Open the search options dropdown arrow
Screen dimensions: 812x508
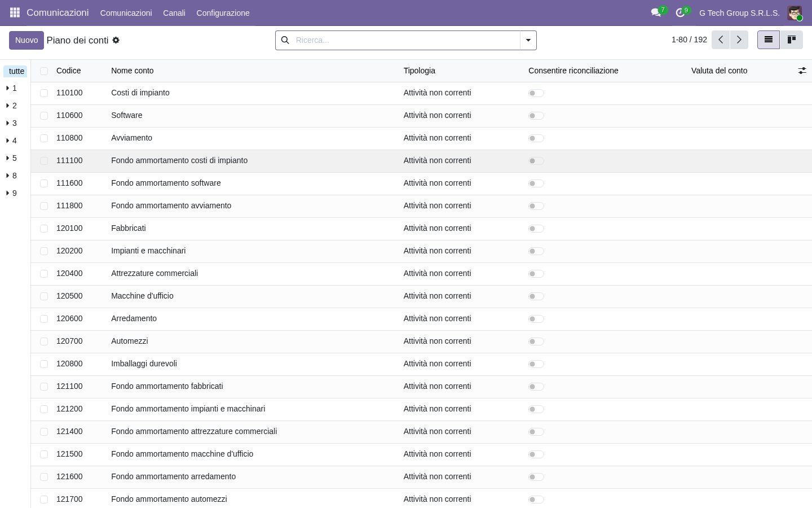click(528, 40)
